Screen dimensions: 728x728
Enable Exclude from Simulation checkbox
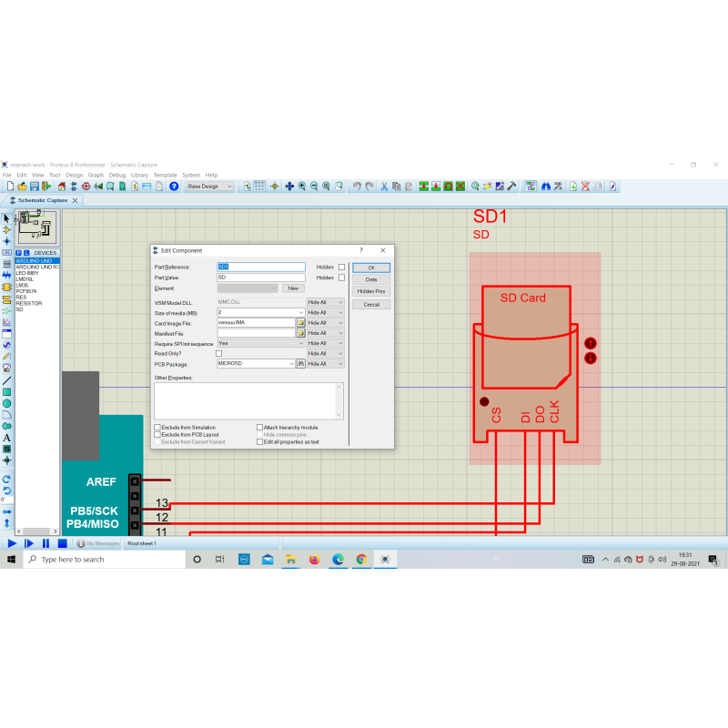157,427
